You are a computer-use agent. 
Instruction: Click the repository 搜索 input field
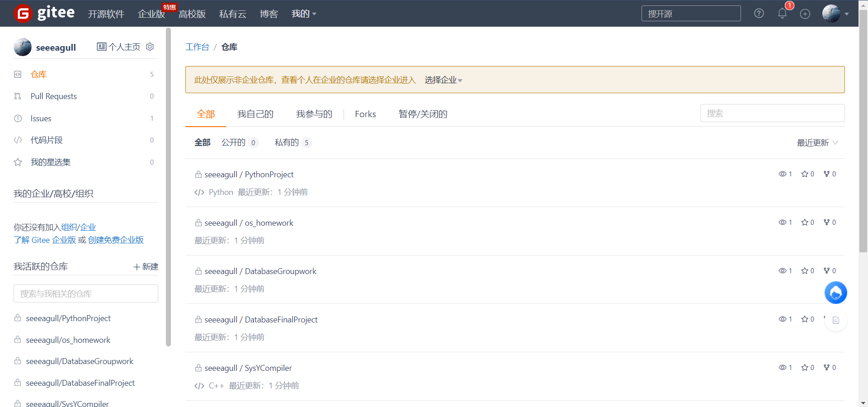click(x=772, y=113)
